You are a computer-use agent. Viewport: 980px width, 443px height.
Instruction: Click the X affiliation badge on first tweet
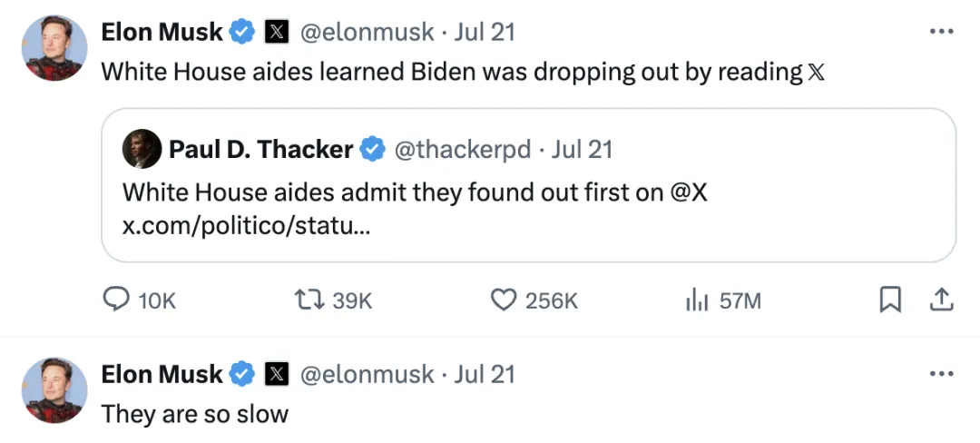click(276, 32)
